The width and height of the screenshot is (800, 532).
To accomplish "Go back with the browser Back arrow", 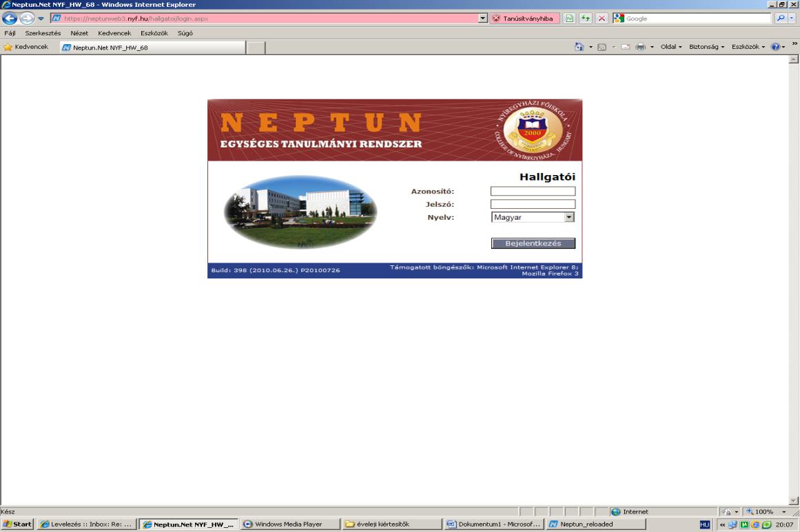I will [10, 19].
